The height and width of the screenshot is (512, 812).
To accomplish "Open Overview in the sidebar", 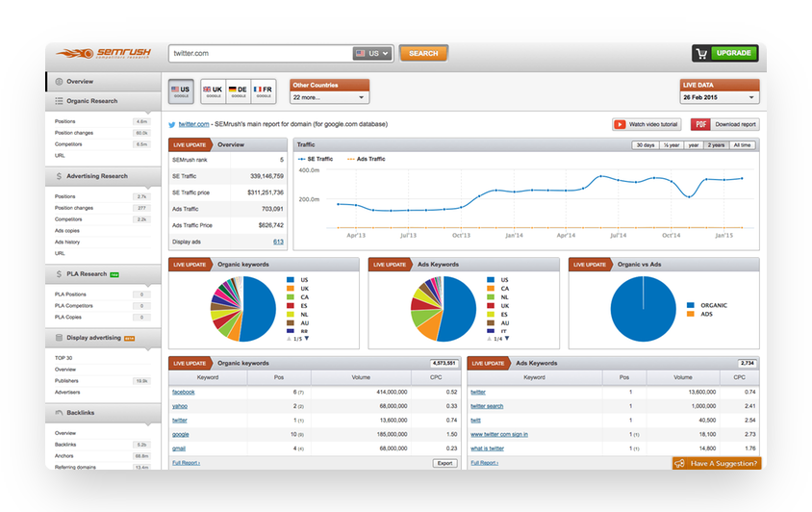I will [x=103, y=82].
